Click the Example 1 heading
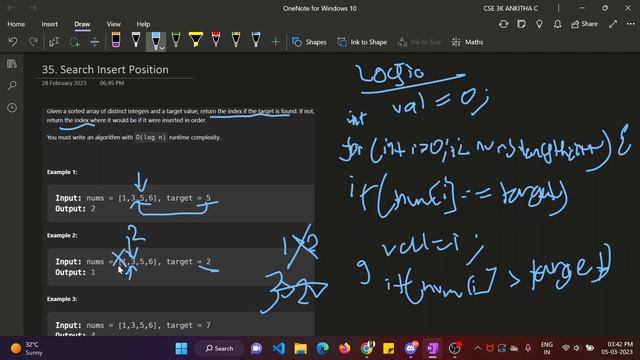The height and width of the screenshot is (360, 640). [x=62, y=172]
